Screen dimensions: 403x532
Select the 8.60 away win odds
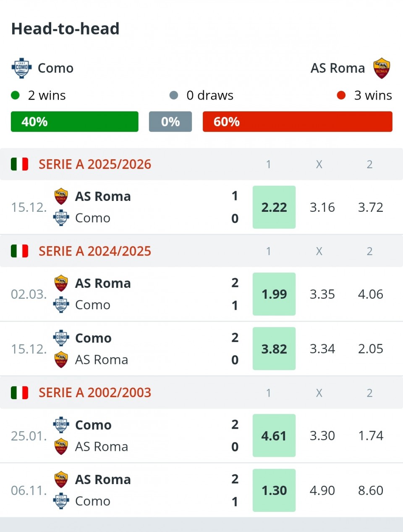(x=370, y=490)
